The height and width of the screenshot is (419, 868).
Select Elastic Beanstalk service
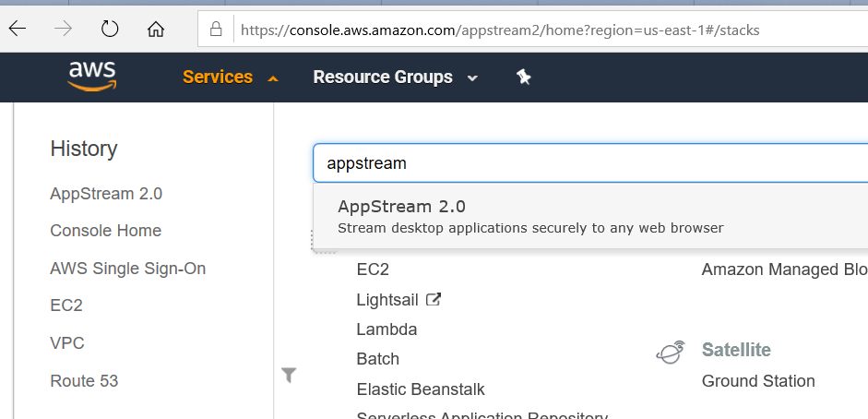tap(420, 389)
